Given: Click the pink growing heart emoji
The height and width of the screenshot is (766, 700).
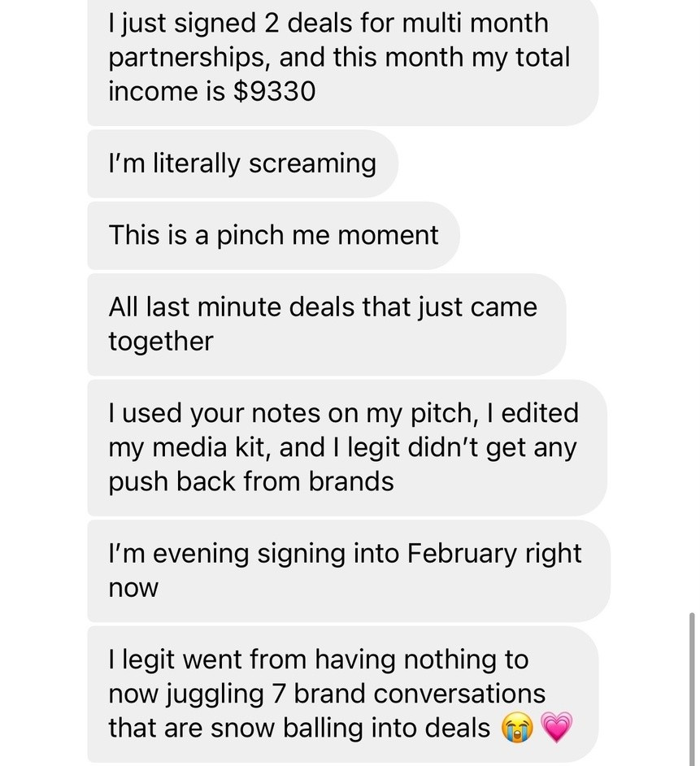Looking at the screenshot, I should [x=556, y=728].
